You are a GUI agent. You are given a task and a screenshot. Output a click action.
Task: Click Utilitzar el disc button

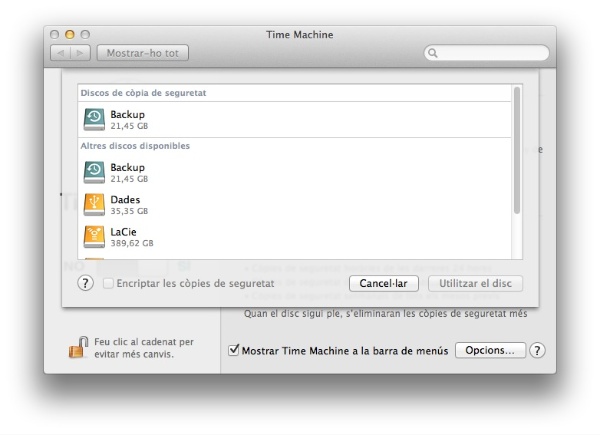[x=475, y=283]
